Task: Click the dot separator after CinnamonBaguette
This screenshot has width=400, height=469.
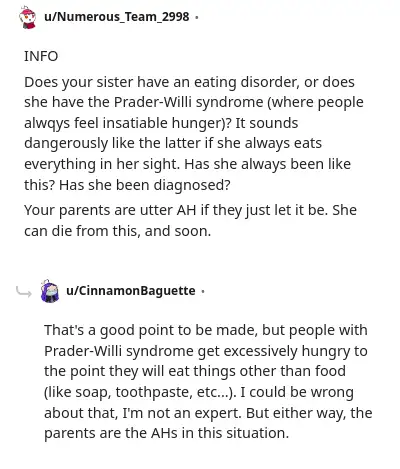Action: [x=203, y=291]
